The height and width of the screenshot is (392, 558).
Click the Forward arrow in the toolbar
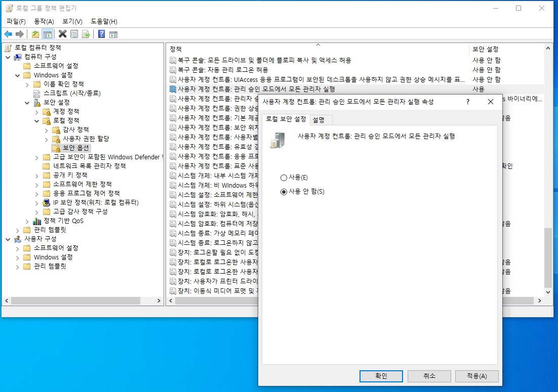coord(20,34)
